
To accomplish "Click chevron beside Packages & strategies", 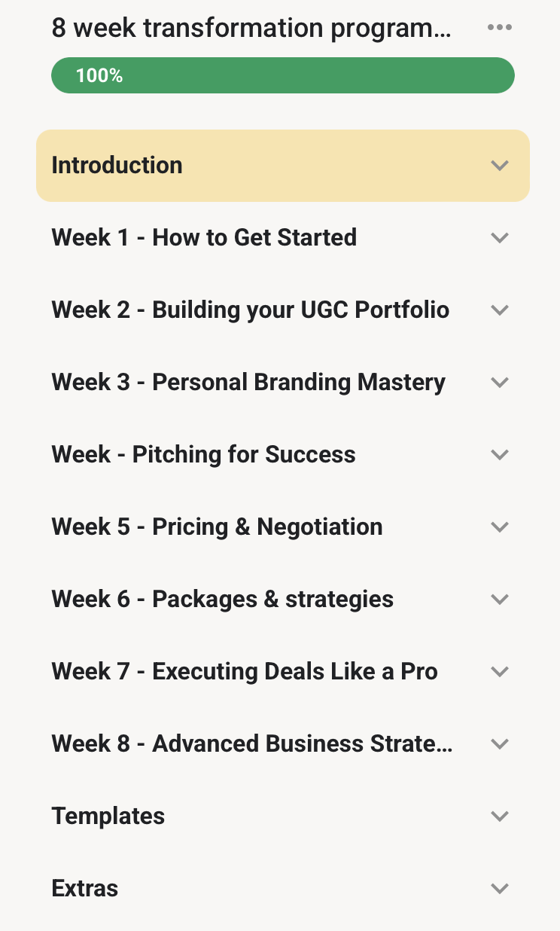I will pyautogui.click(x=500, y=600).
